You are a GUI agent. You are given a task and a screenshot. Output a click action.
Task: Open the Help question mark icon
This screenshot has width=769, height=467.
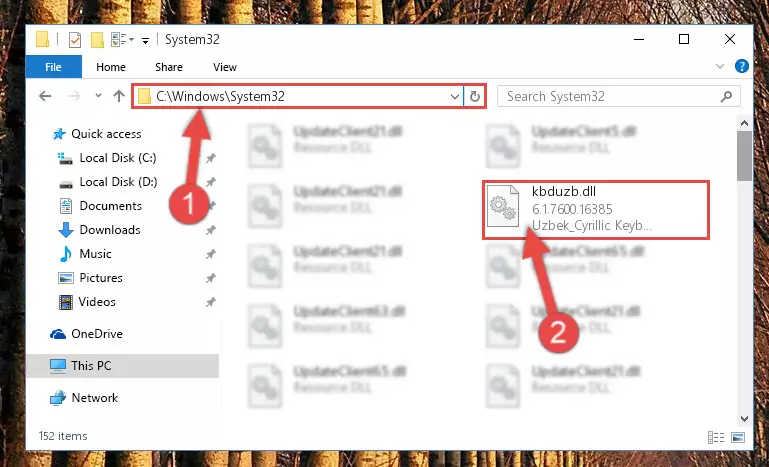(742, 66)
